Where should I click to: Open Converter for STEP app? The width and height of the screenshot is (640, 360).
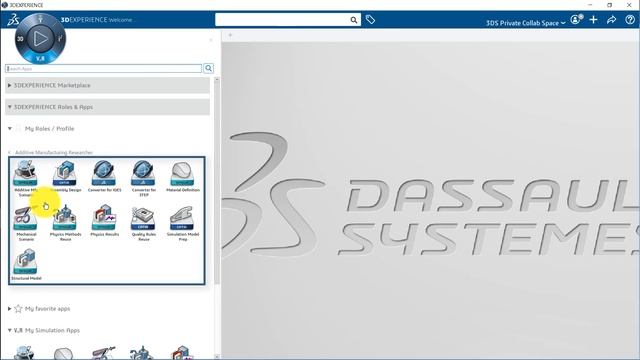[144, 178]
